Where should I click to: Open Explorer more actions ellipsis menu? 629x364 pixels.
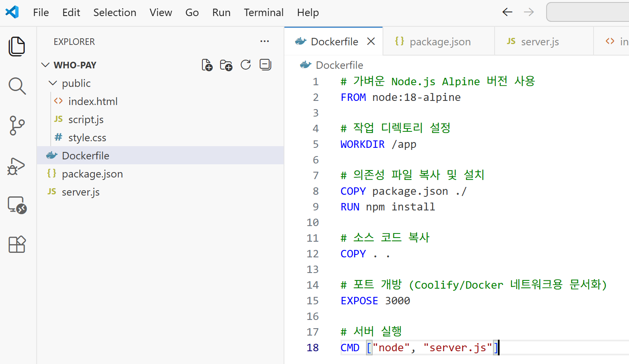[265, 42]
